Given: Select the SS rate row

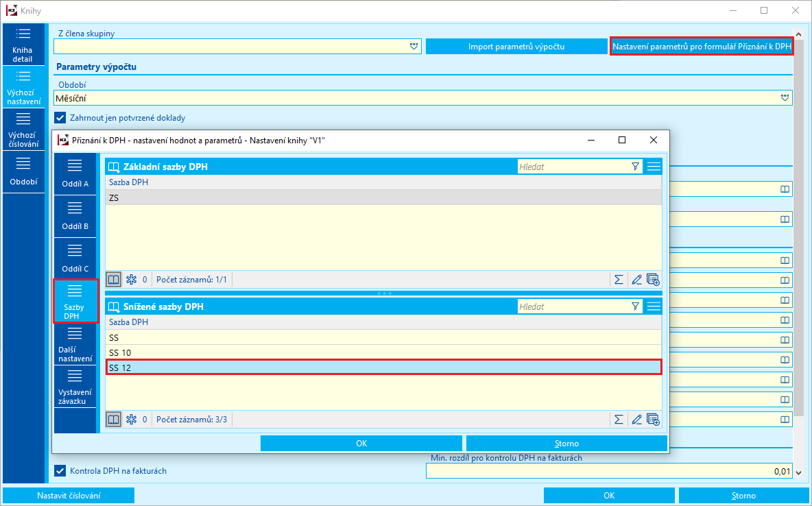Looking at the screenshot, I should pos(383,338).
